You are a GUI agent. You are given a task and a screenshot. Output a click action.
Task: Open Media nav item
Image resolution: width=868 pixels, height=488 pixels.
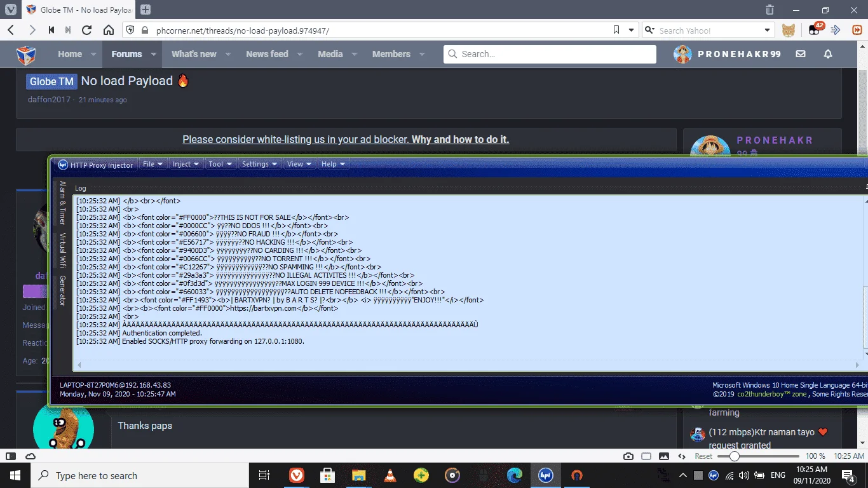pyautogui.click(x=330, y=54)
